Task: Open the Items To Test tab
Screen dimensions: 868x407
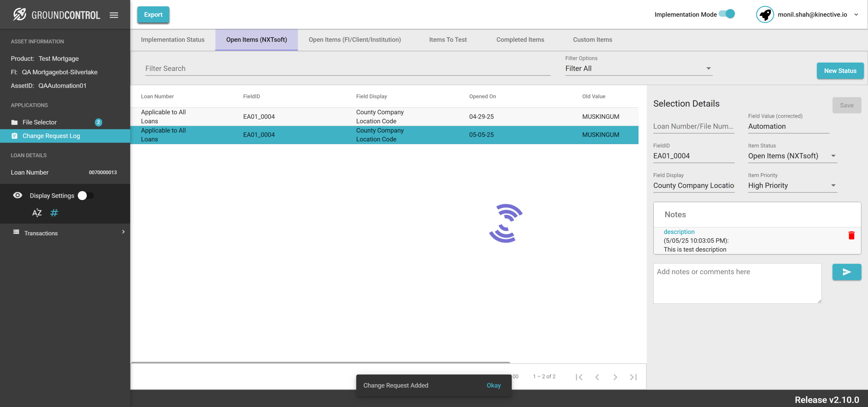Action: [448, 39]
